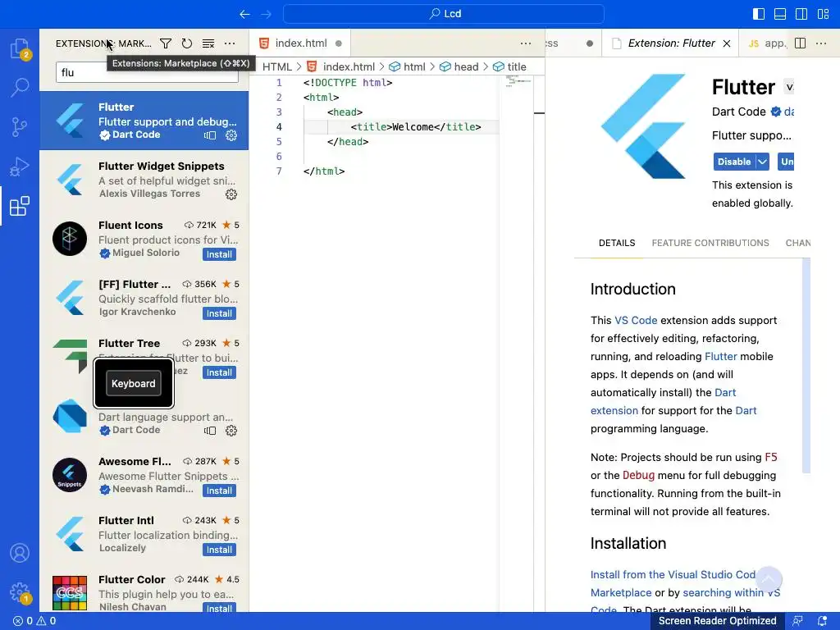Select the Extensions view icon
840x630 pixels.
(20, 206)
